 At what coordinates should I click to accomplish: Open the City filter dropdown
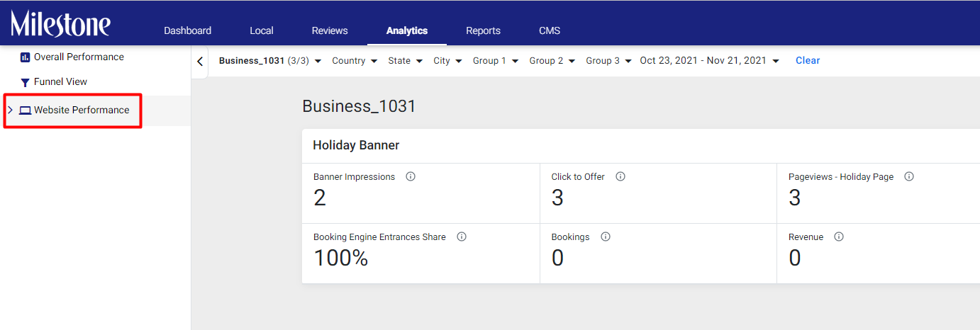[x=448, y=61]
